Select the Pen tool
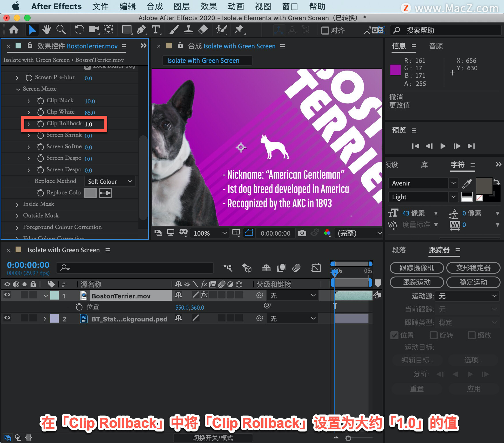This screenshot has height=443, width=504. click(141, 30)
